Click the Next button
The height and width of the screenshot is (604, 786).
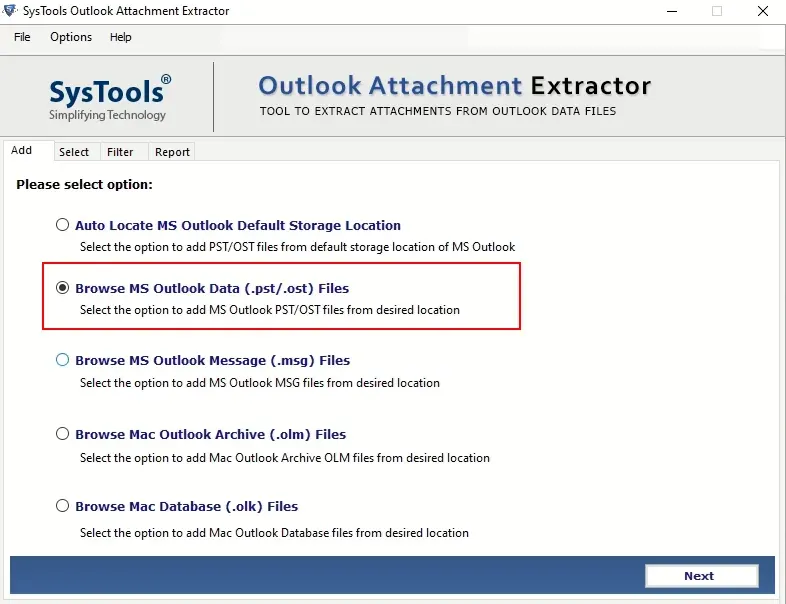pos(701,576)
